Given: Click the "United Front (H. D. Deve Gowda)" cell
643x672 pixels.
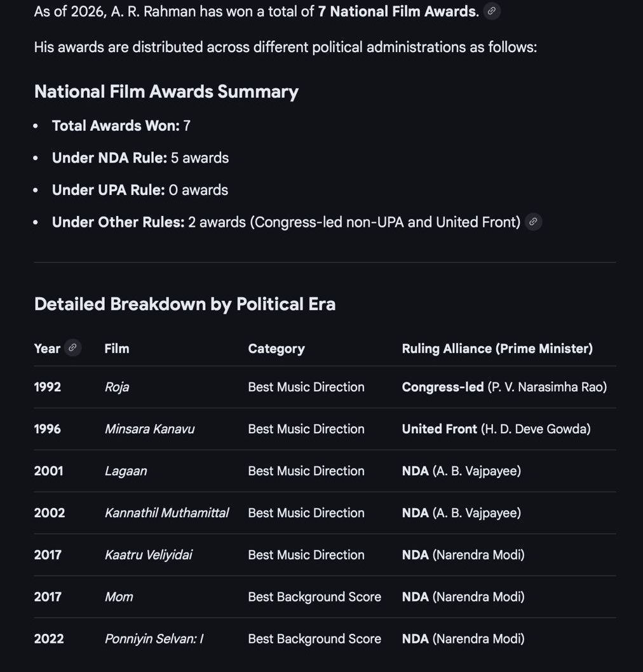Looking at the screenshot, I should [x=496, y=429].
